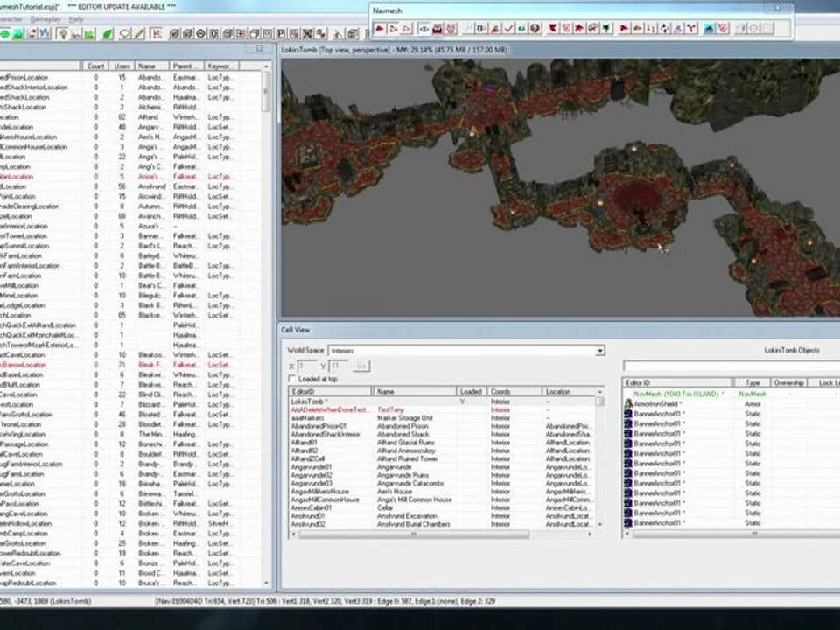
Task: Select the aaaMarkers cell row
Action: pos(442,418)
